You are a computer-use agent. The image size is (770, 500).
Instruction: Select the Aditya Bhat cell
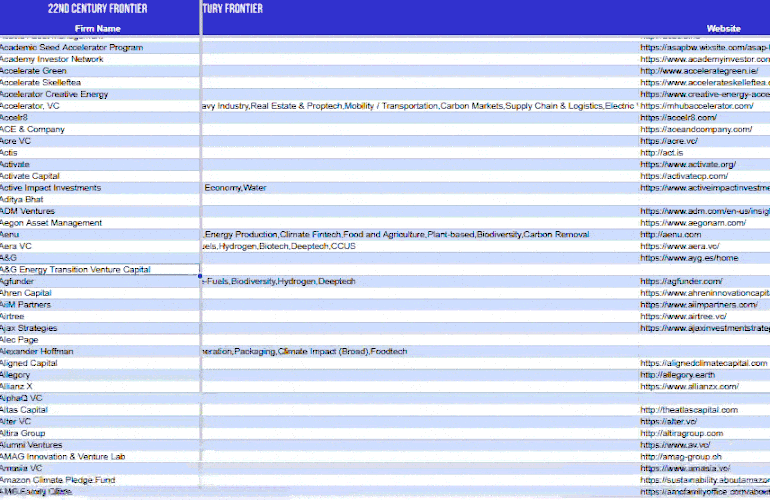pos(100,199)
